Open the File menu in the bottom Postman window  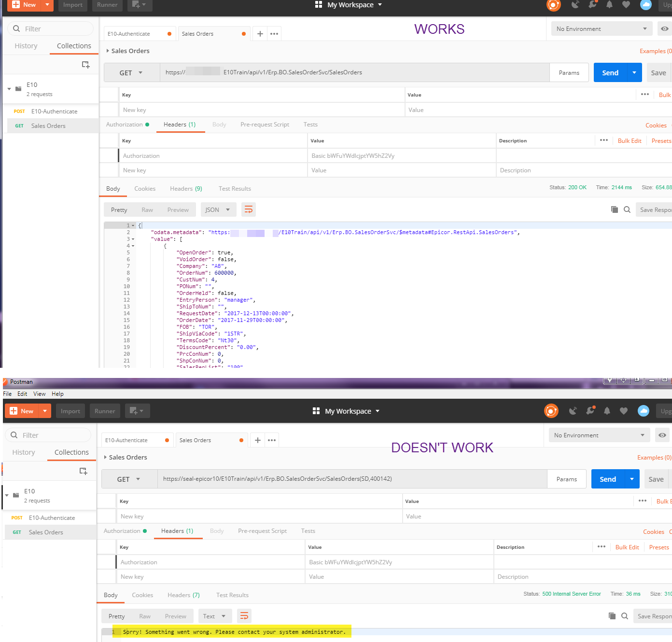(7, 394)
